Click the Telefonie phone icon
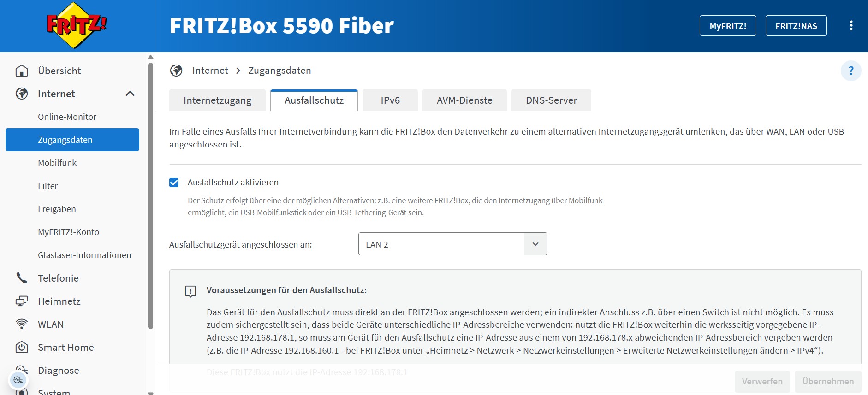 22,278
